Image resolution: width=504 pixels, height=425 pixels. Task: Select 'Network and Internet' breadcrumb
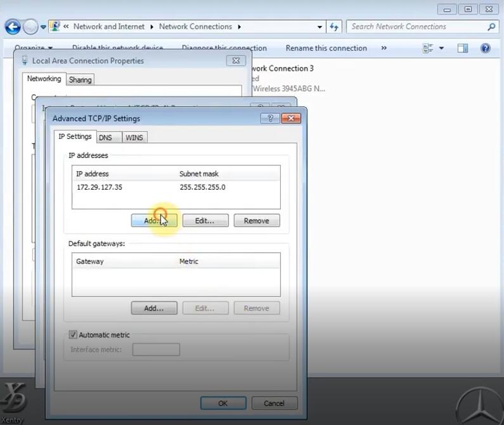[x=108, y=27]
